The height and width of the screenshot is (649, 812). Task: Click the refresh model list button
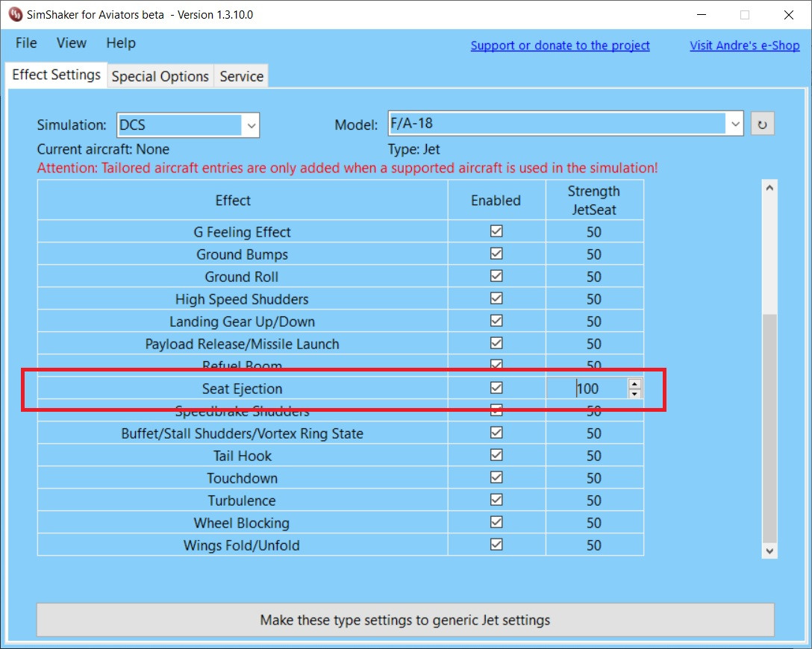click(x=762, y=125)
